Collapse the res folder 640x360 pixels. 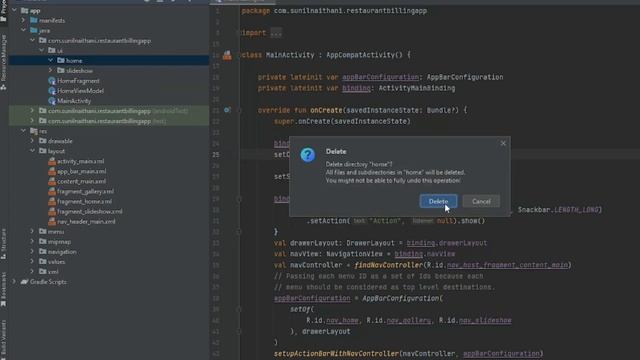23,131
